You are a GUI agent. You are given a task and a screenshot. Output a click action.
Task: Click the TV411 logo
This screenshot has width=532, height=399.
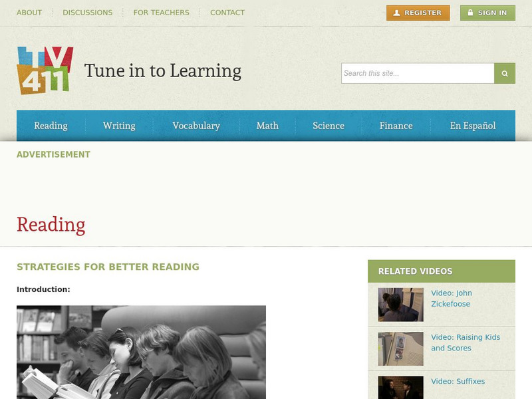click(45, 70)
